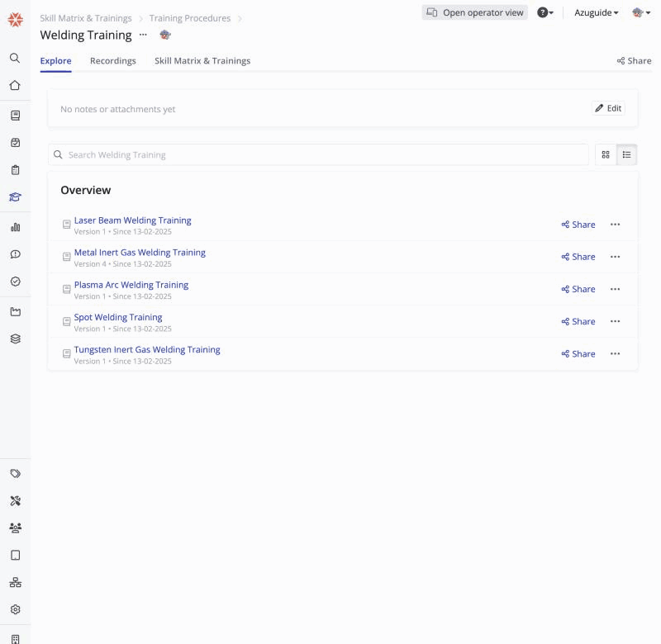Share Tungsten Inert Gas Welding Training
The height and width of the screenshot is (644, 661).
pyautogui.click(x=578, y=354)
